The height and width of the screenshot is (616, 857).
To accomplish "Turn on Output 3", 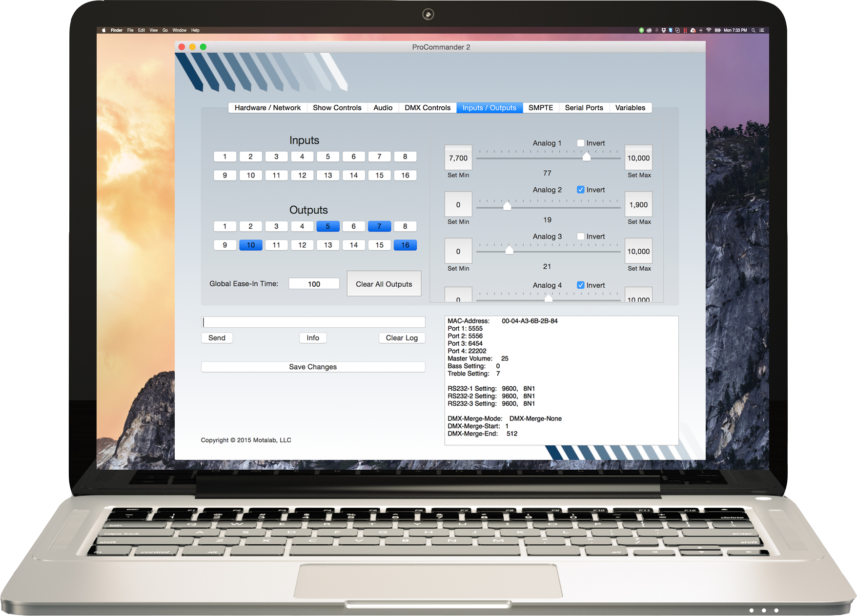I will (276, 226).
